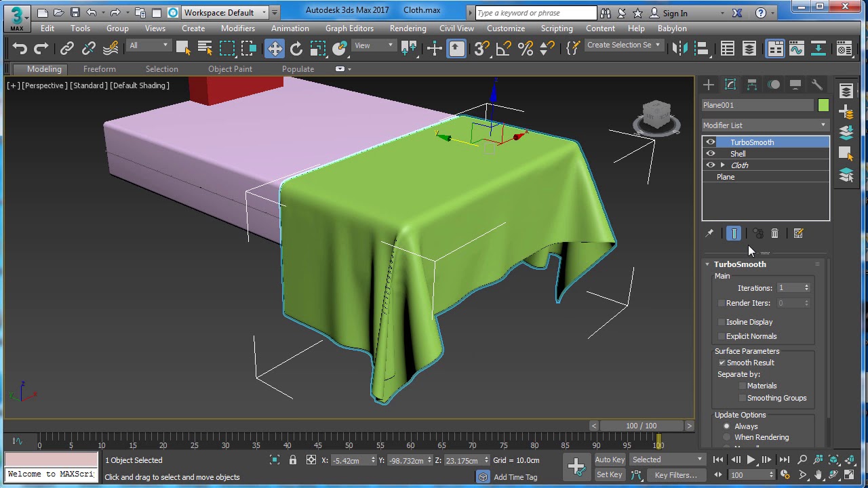Enable the Isoline Display checkbox

[x=722, y=322]
